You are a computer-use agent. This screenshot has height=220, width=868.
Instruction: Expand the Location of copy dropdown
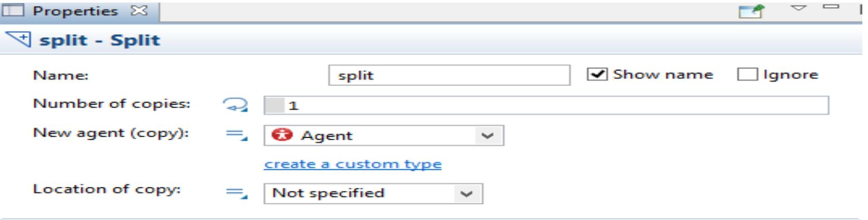pos(466,194)
